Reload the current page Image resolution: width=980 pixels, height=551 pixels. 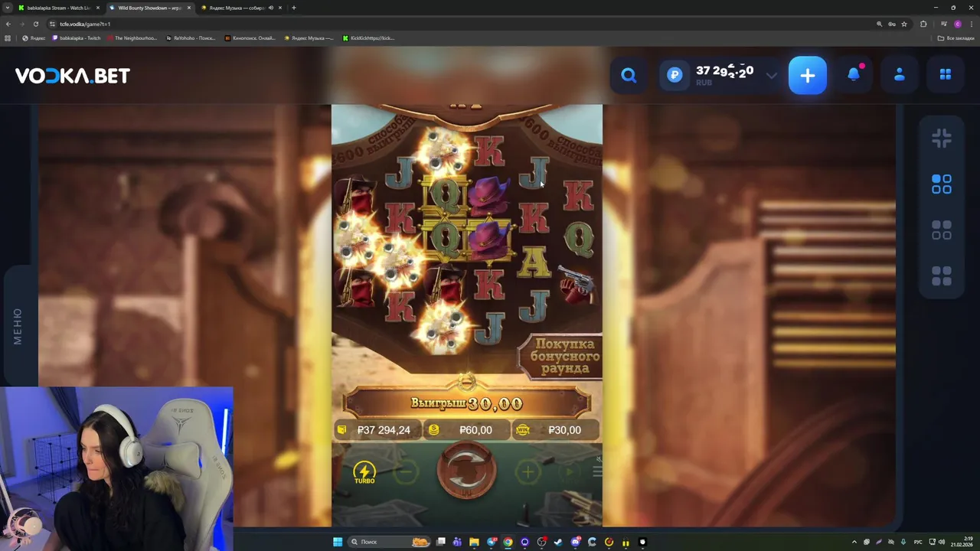point(35,24)
